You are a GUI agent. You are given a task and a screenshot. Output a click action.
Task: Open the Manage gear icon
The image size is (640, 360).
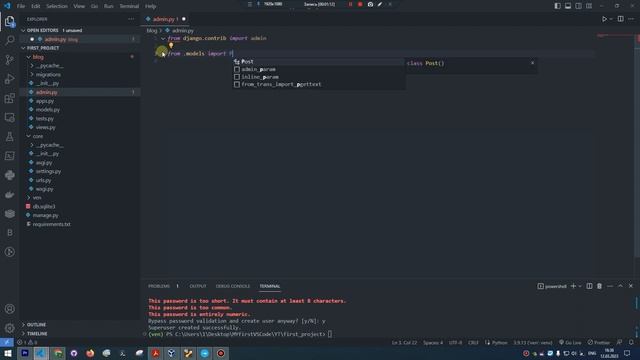click(9, 328)
